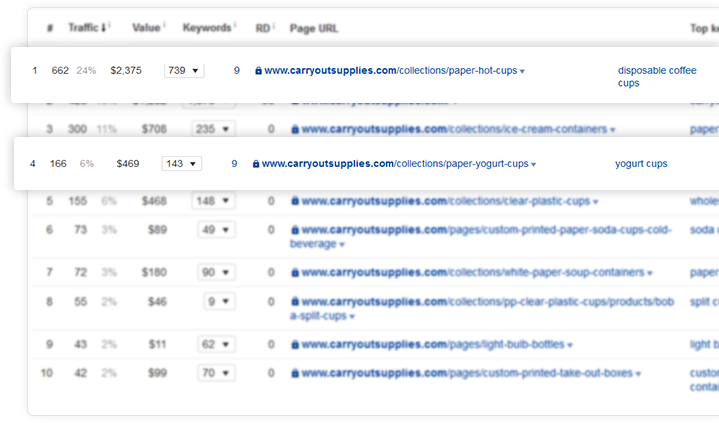Image resolution: width=719 pixels, height=423 pixels.
Task: Open the 739 keywords dropdown
Action: click(184, 71)
